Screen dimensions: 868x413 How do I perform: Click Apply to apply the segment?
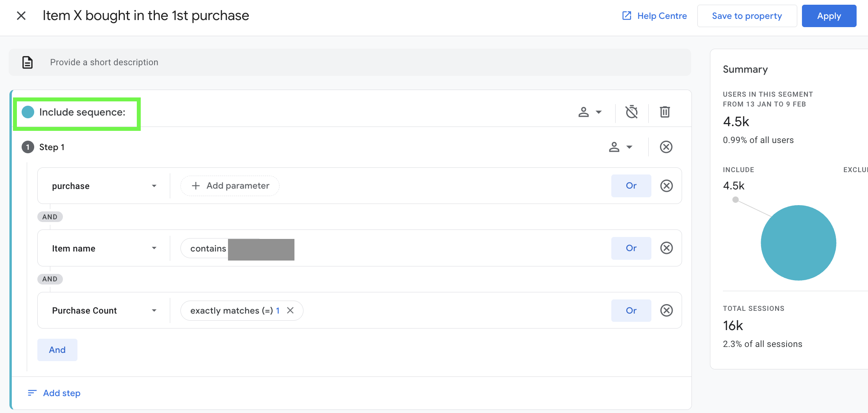[829, 16]
